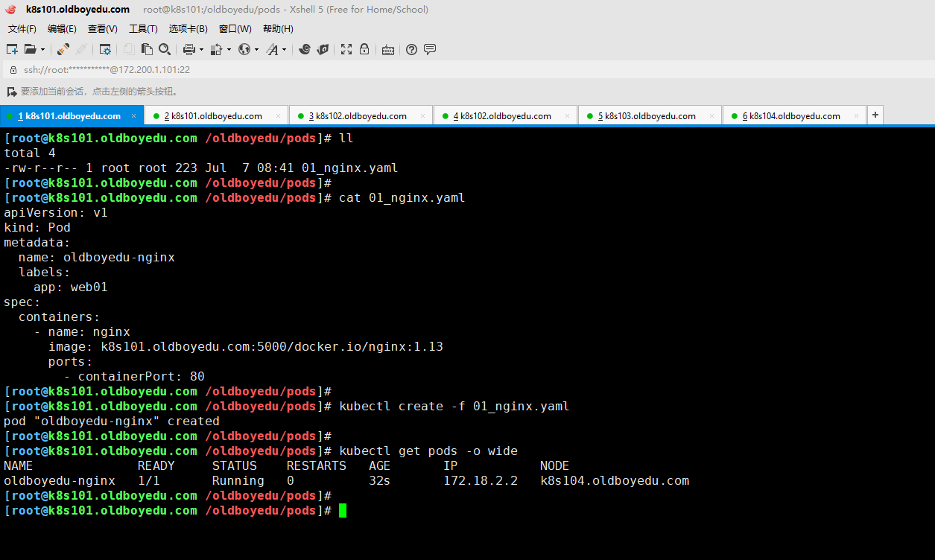
Task: Click the reconnect session plug icon
Action: tap(63, 50)
